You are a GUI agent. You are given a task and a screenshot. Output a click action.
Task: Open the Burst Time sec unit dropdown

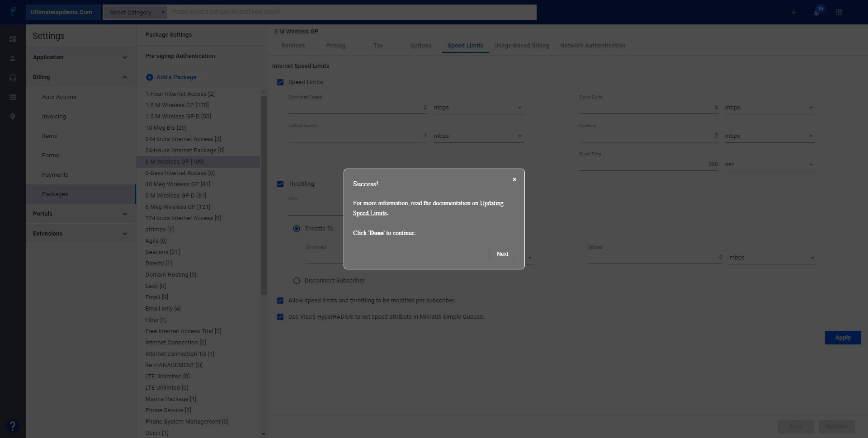(770, 165)
